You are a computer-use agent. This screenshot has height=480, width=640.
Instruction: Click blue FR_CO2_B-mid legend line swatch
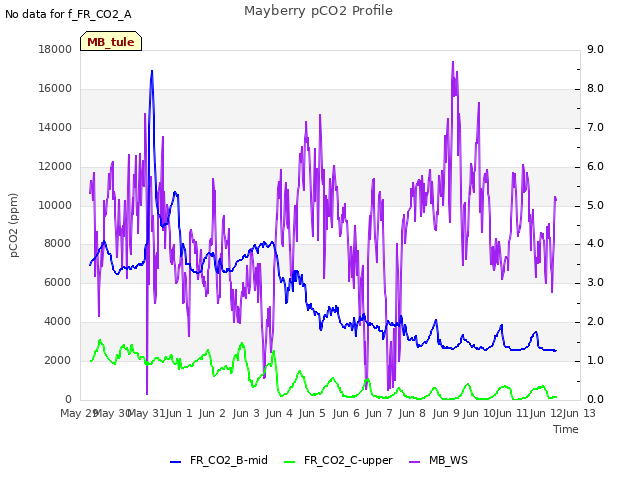pos(176,462)
